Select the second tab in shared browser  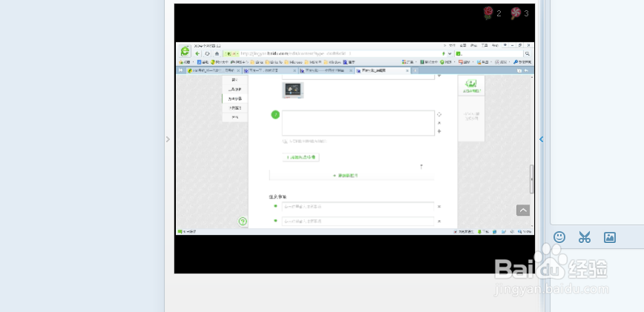270,70
